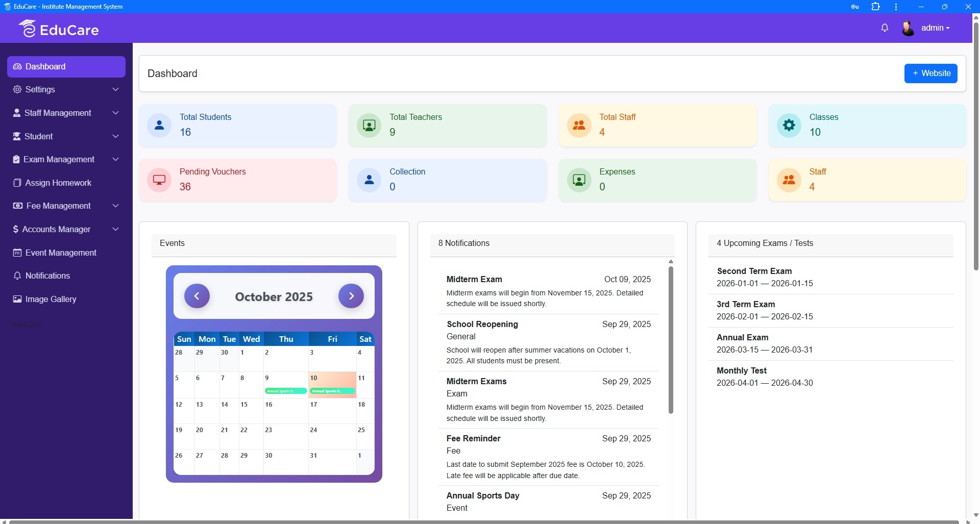Open the Notifications bell in the header

point(885,28)
